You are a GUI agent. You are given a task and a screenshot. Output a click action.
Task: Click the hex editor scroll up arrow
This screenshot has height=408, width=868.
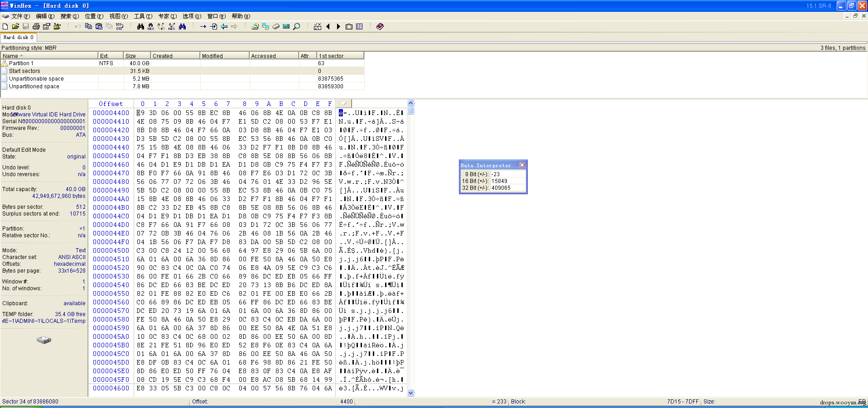[411, 103]
